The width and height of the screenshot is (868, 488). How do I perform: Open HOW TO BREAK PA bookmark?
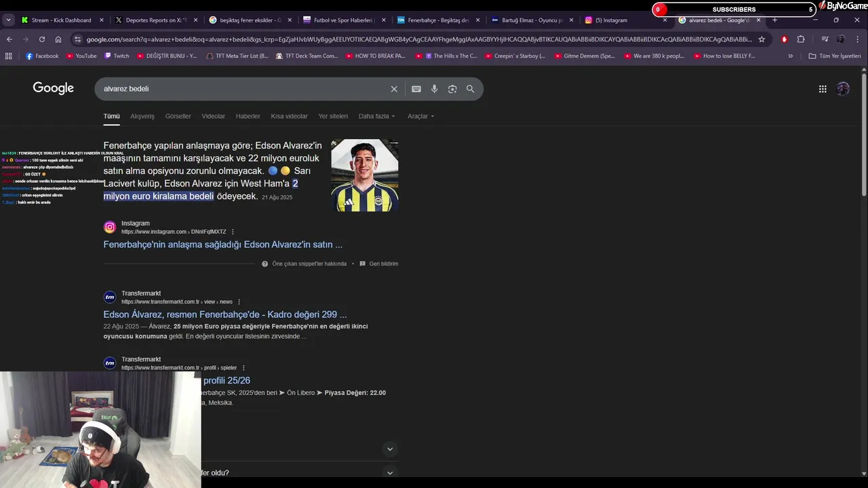tap(375, 56)
